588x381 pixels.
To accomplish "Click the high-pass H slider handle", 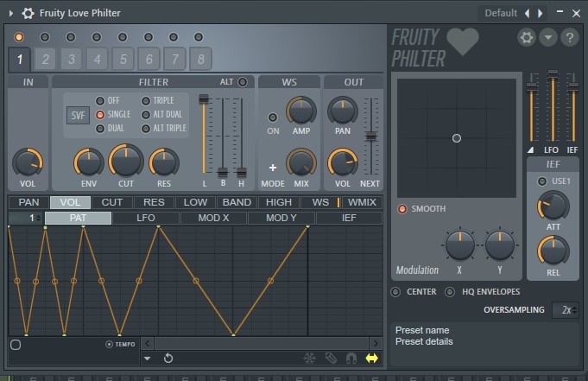I will [242, 173].
